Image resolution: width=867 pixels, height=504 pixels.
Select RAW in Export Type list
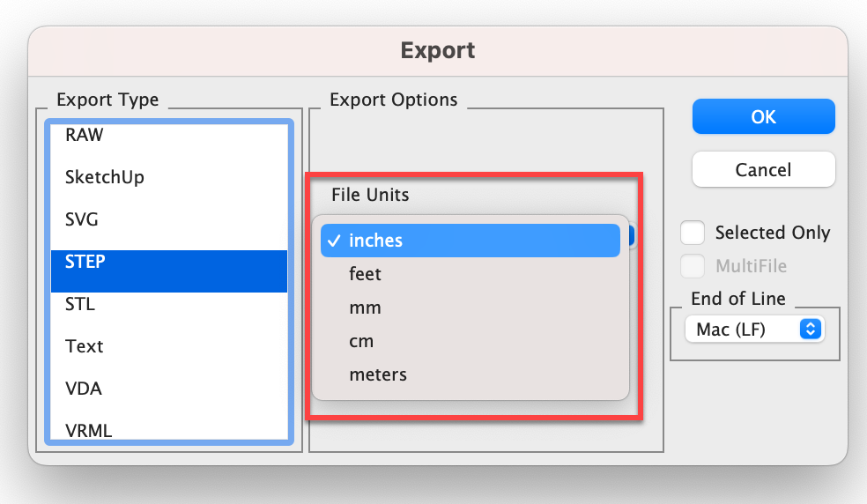168,135
